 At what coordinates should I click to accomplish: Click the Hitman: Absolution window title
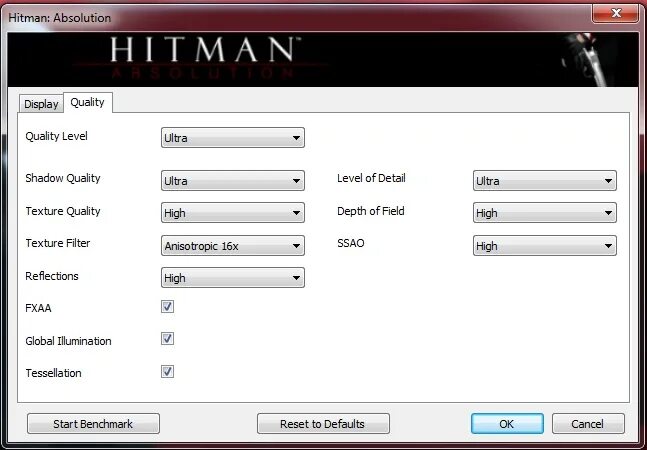coord(60,18)
